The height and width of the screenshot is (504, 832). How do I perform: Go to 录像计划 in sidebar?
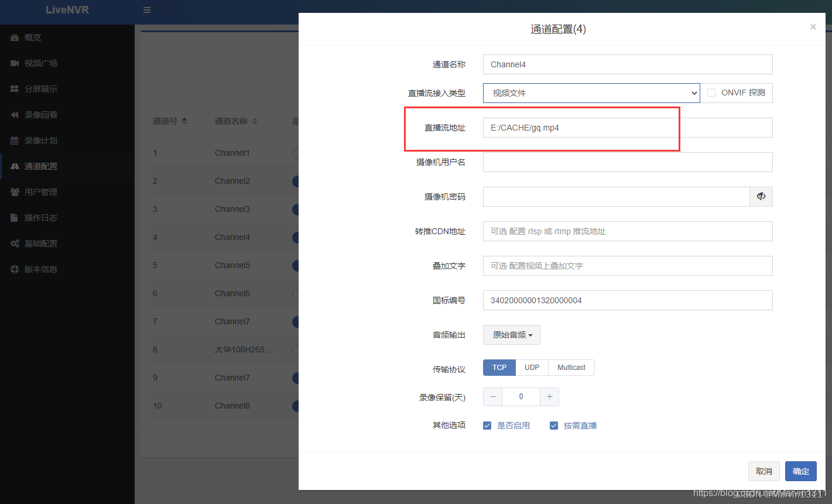click(67, 140)
